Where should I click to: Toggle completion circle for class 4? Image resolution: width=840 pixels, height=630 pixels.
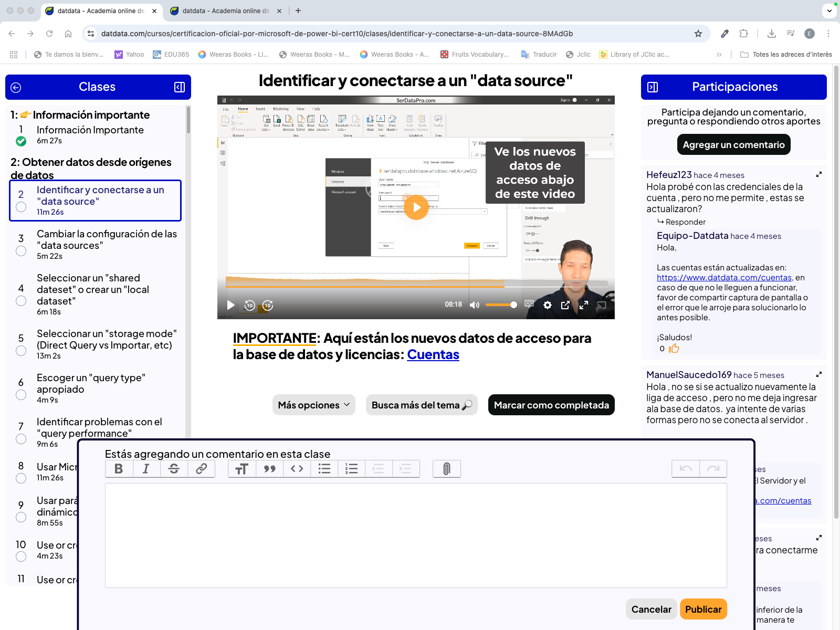(x=21, y=301)
